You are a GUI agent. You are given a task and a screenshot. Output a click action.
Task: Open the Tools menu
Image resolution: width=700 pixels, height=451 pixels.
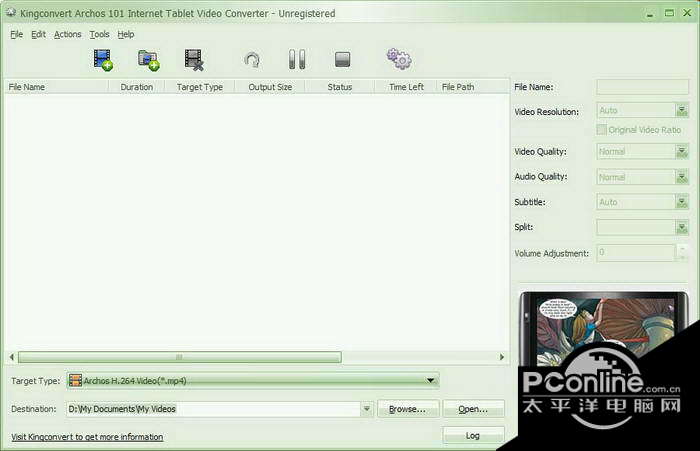tap(99, 34)
